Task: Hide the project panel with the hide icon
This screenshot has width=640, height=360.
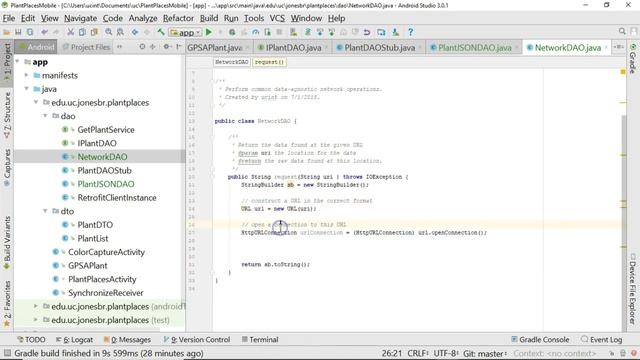Action: pyautogui.click(x=178, y=47)
